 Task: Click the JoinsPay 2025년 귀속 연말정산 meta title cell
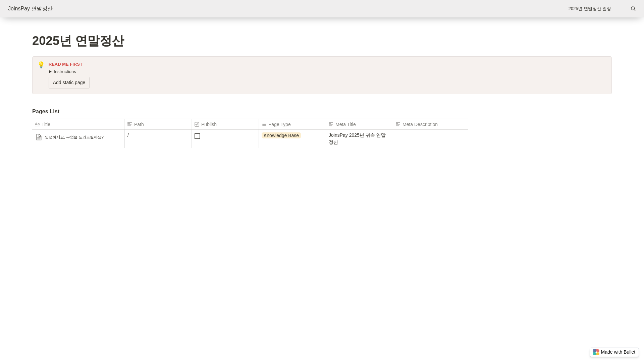[x=359, y=139]
